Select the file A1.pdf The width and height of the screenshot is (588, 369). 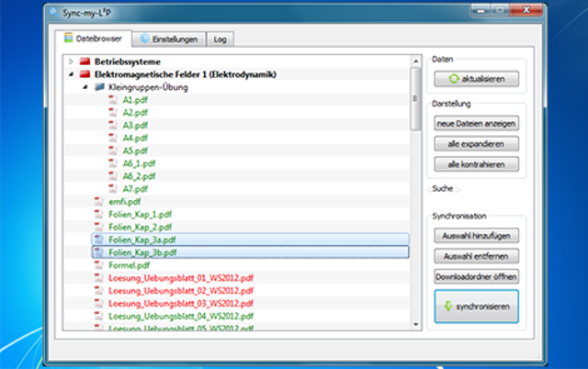pos(135,100)
